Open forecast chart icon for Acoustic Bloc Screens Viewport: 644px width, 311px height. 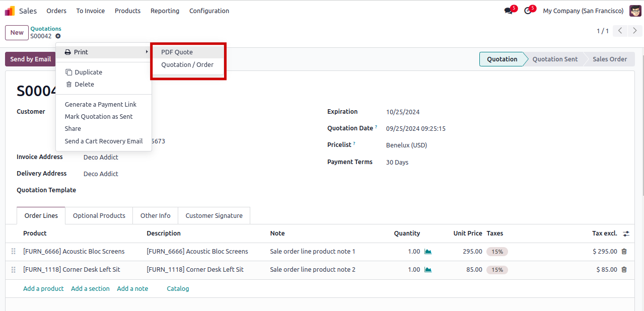click(428, 252)
